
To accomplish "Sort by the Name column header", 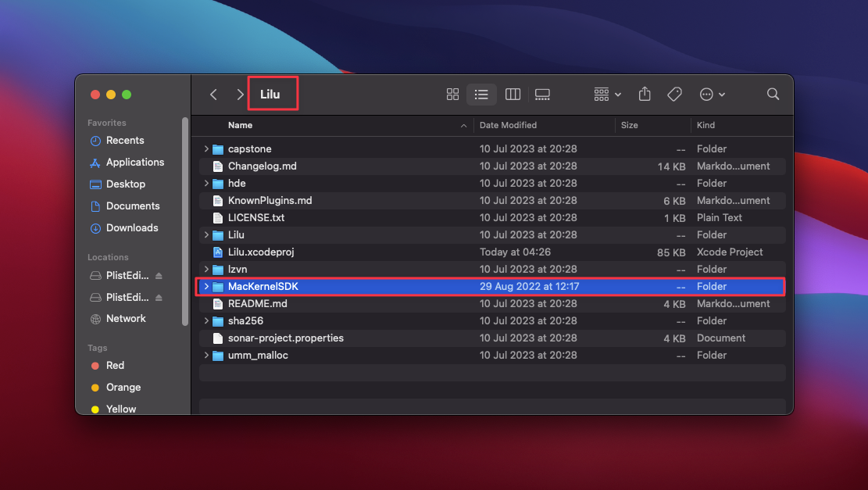I will (x=241, y=125).
